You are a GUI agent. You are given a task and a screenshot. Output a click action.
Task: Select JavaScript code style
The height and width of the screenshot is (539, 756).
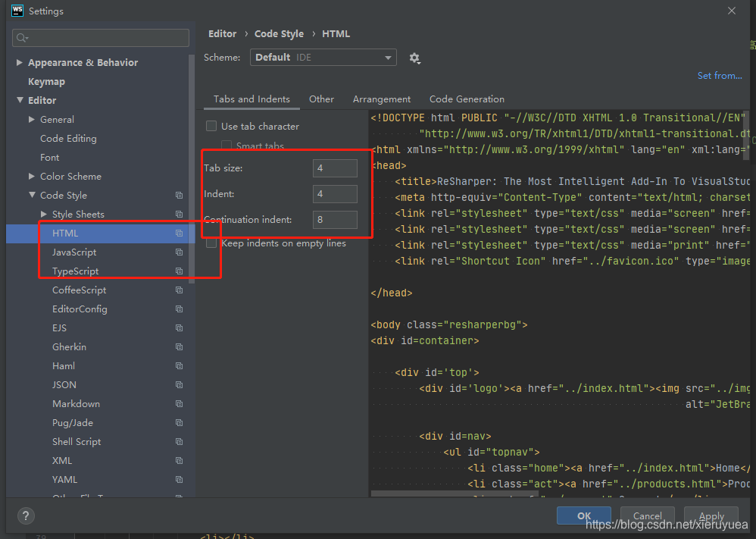(74, 252)
